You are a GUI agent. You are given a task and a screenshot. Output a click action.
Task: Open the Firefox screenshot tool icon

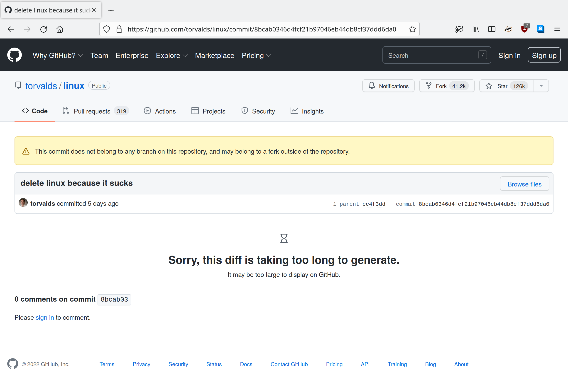point(459,29)
